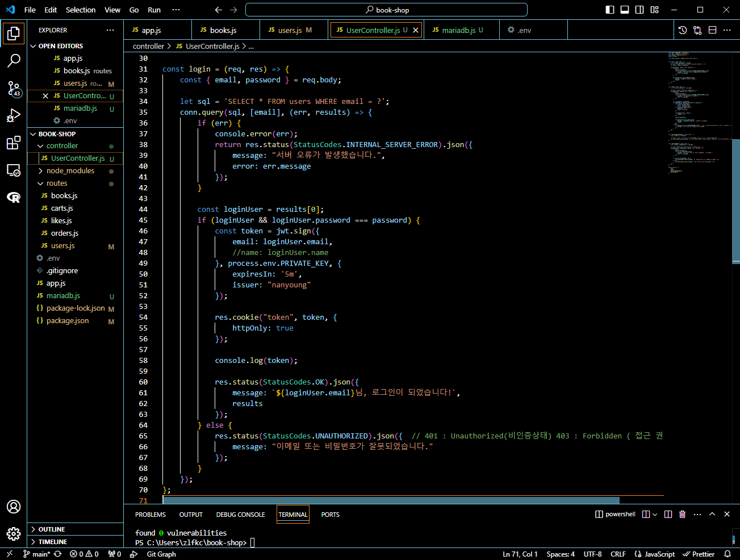
Task: Open package-lock.json in the file tree
Action: 75,308
